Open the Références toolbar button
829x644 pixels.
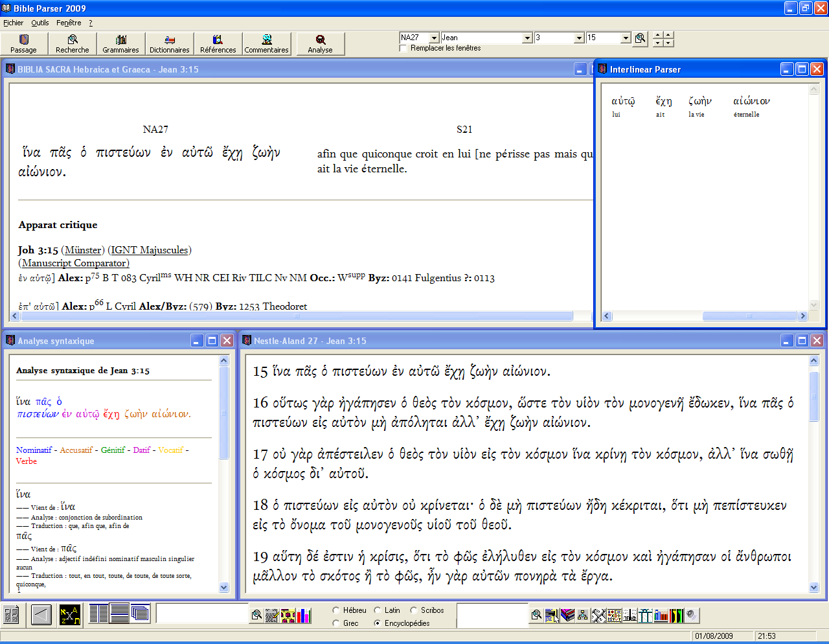point(218,44)
